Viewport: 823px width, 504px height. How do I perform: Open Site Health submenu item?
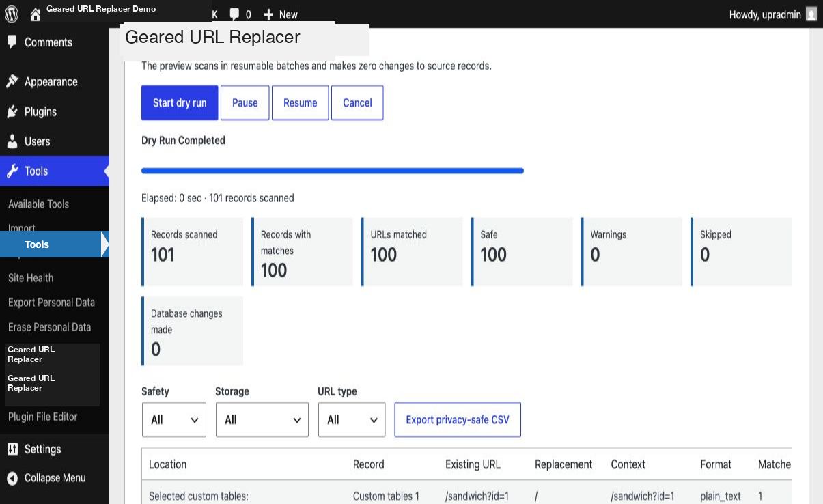click(x=31, y=278)
